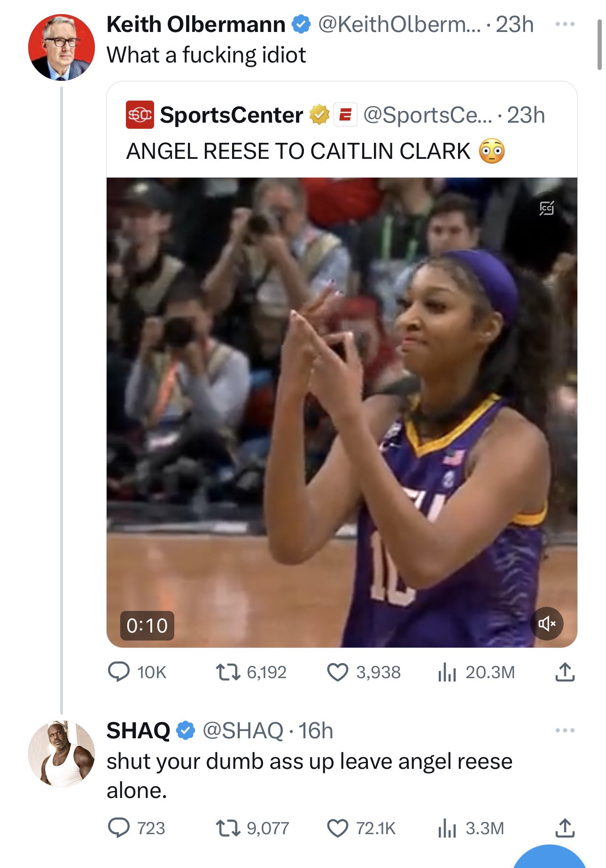Image resolution: width=606 pixels, height=868 pixels.
Task: Click the ESPN logo next to SportsCenter
Action: [346, 115]
